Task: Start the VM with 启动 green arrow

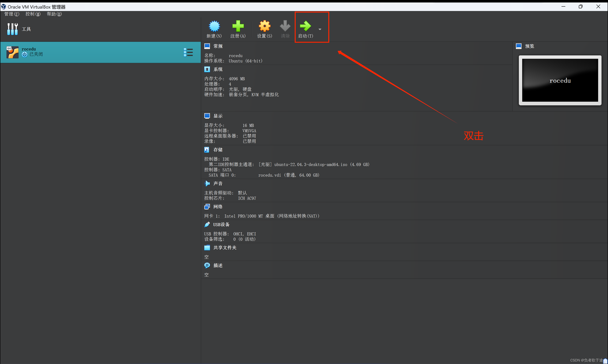Action: tap(306, 26)
